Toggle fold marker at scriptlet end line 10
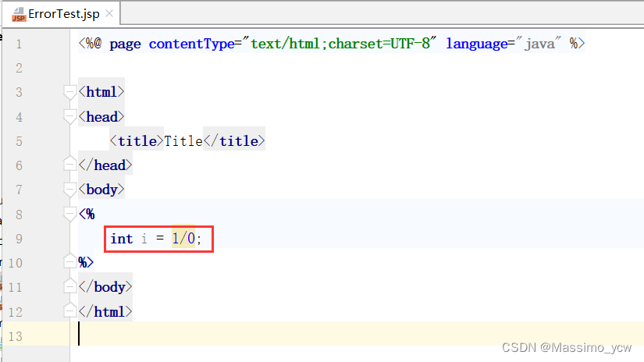644x362 pixels. point(69,261)
